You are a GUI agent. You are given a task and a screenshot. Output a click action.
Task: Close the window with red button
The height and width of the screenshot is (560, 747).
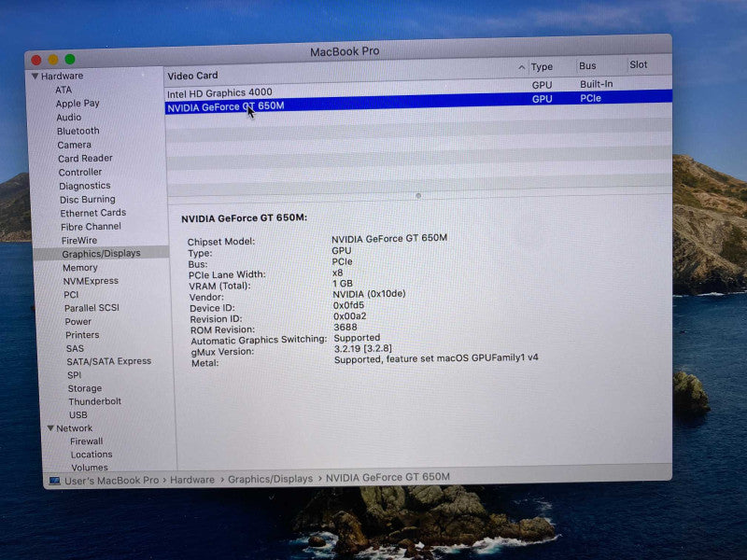[35, 60]
